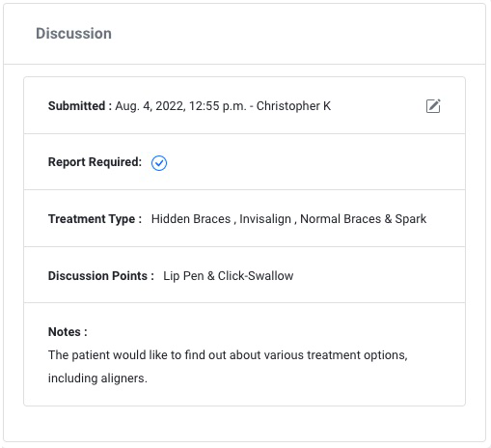Select Hidden Braces treatment text
Image resolution: width=491 pixels, height=448 pixels.
click(191, 219)
